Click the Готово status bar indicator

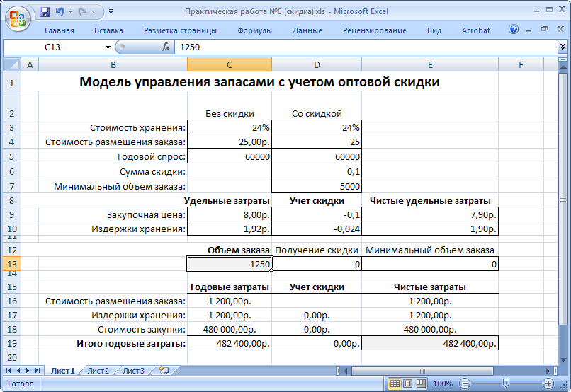click(21, 384)
